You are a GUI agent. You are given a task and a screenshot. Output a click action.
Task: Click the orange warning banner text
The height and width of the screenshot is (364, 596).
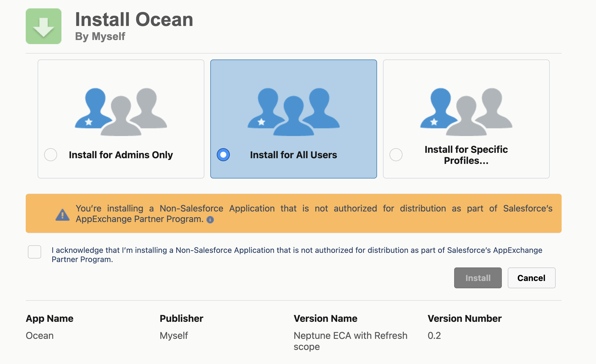314,209
